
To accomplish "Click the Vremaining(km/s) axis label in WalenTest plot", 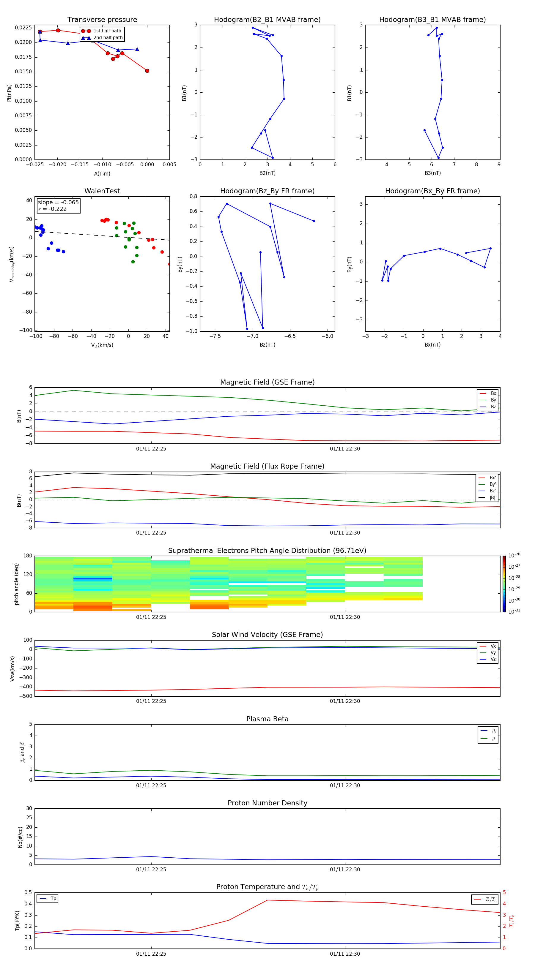I will (12, 264).
